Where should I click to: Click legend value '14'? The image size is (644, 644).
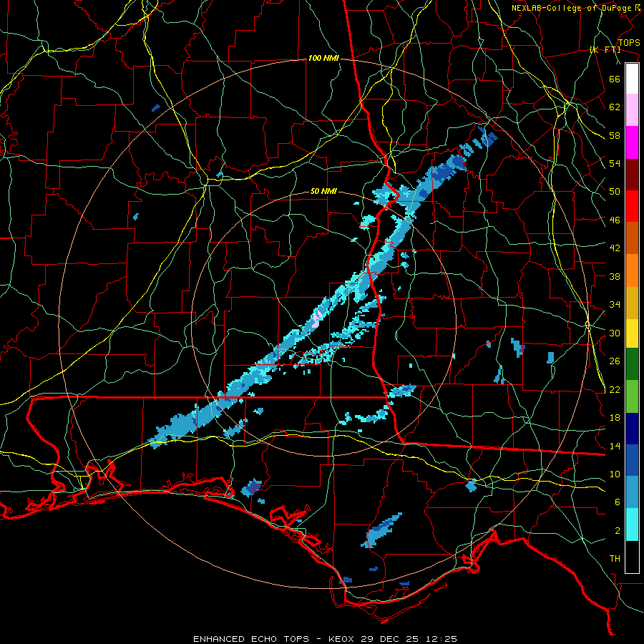click(x=615, y=446)
